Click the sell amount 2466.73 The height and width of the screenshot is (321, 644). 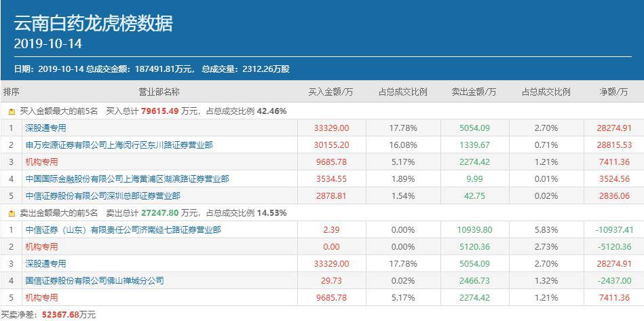474,281
